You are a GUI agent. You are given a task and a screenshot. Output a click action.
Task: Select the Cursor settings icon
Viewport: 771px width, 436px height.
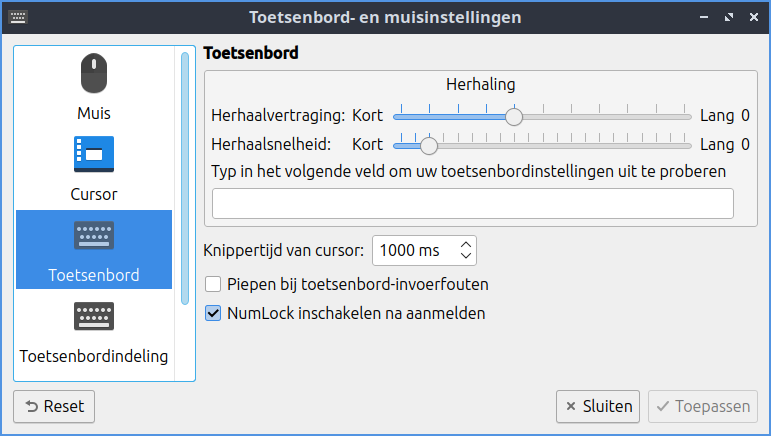tap(94, 154)
